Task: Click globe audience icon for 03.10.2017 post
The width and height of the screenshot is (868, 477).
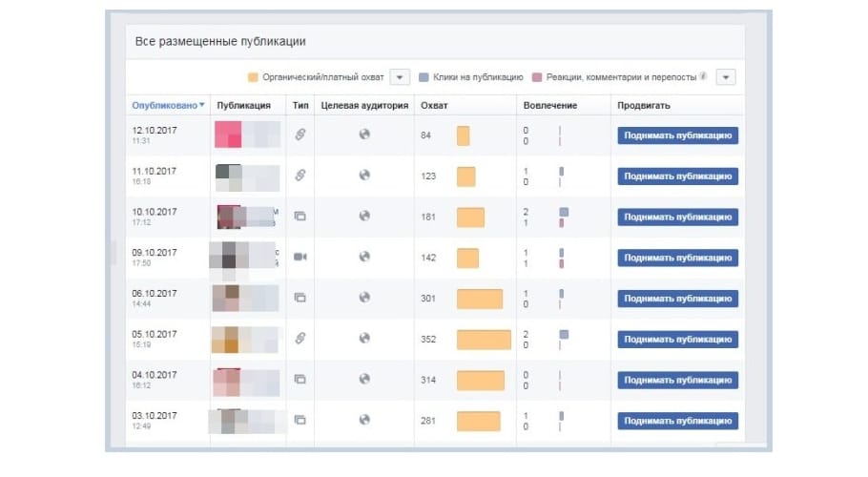Action: click(364, 420)
